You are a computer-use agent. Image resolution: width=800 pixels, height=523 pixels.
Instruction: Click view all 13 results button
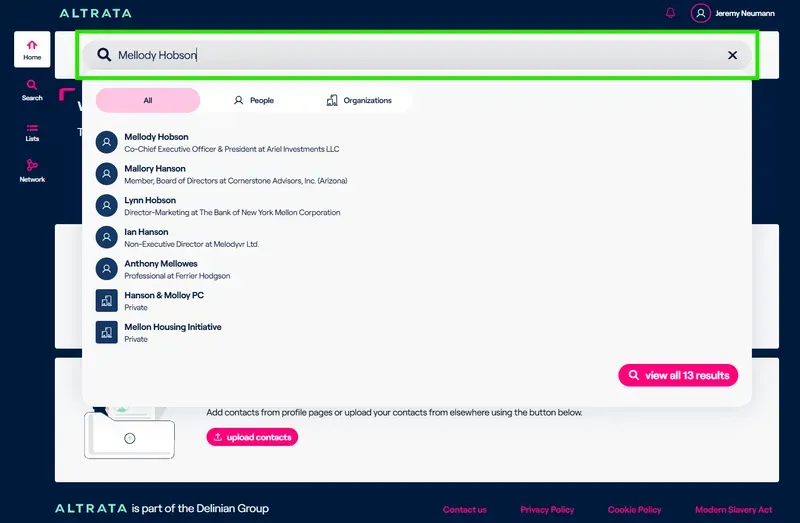click(678, 376)
